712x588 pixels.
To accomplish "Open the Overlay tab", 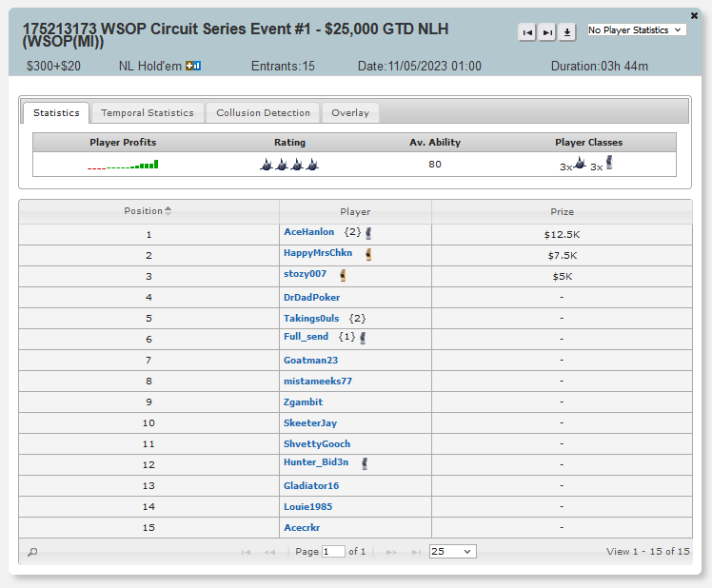I will [350, 112].
